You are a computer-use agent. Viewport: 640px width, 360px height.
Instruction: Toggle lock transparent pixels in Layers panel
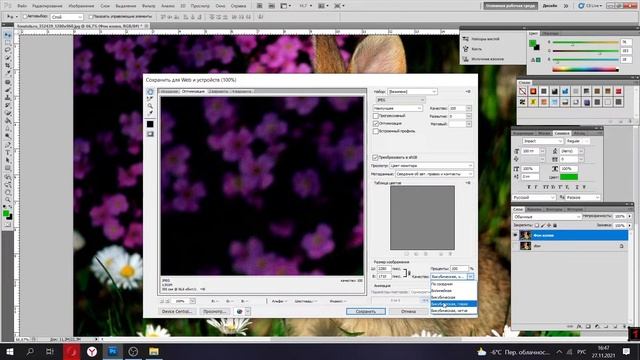[537, 225]
